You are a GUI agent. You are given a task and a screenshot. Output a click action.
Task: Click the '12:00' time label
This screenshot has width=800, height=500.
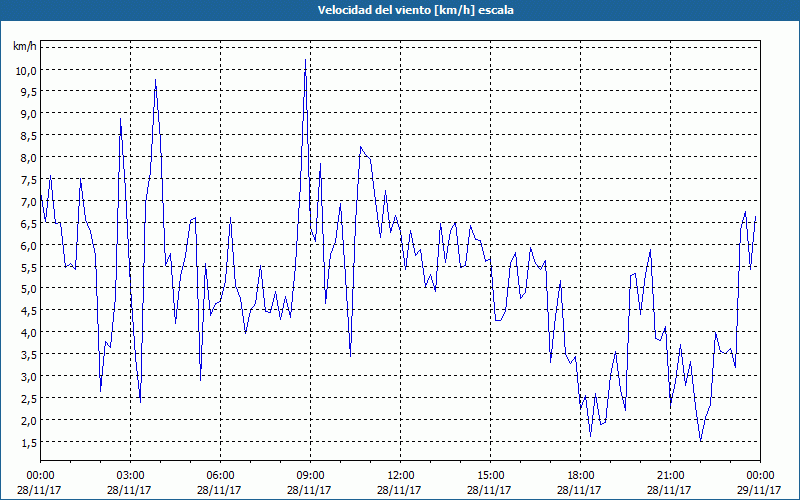click(x=401, y=475)
